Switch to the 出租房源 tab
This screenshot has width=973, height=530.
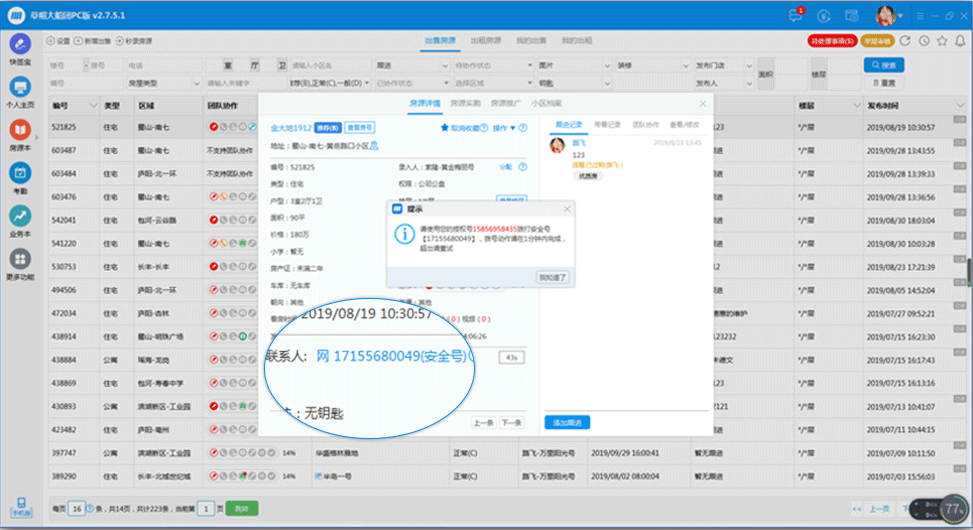486,41
